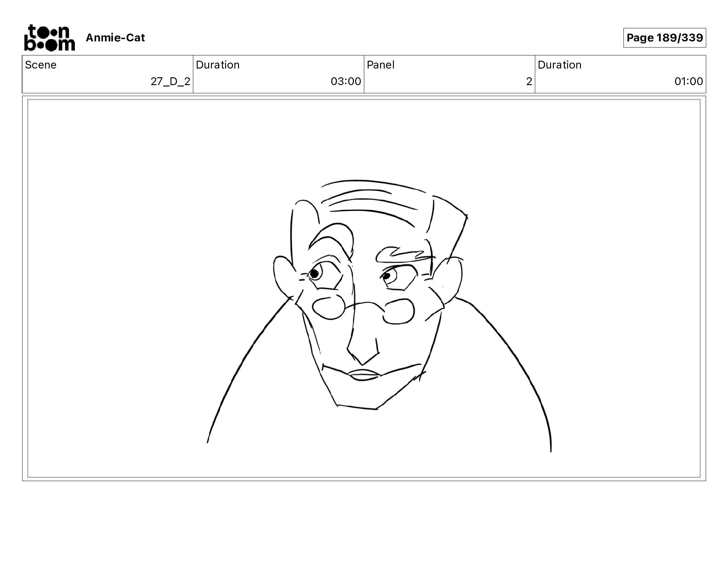Click the Toon Boom logo

(x=49, y=38)
